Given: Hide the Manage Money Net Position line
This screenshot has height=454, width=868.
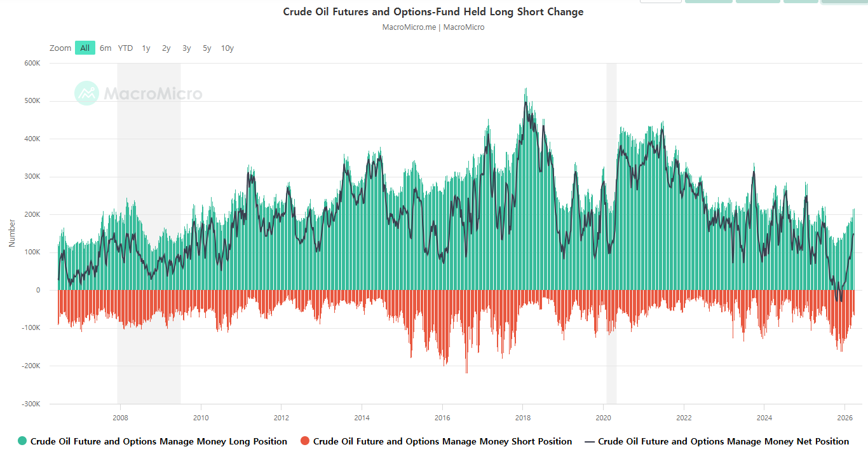Looking at the screenshot, I should (x=723, y=441).
